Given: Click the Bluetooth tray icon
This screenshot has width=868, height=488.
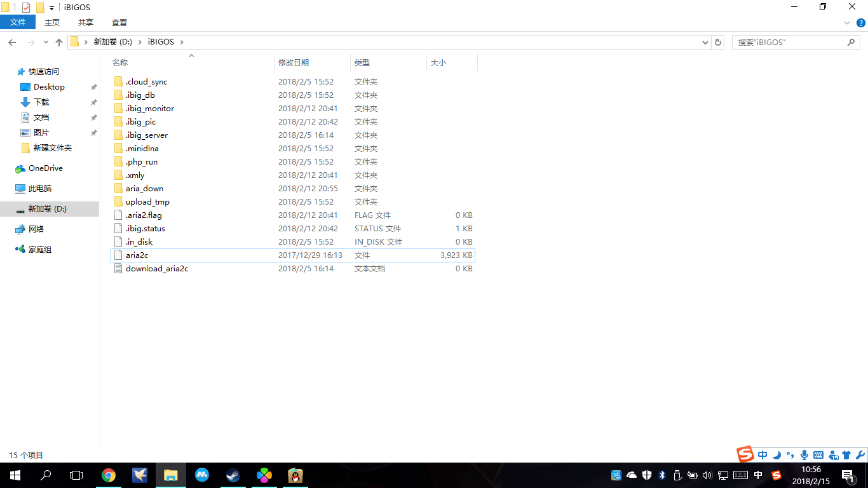Looking at the screenshot, I should 662,475.
